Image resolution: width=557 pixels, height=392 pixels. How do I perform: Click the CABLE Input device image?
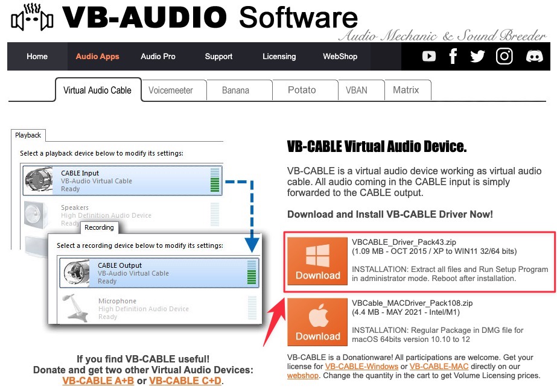[39, 180]
